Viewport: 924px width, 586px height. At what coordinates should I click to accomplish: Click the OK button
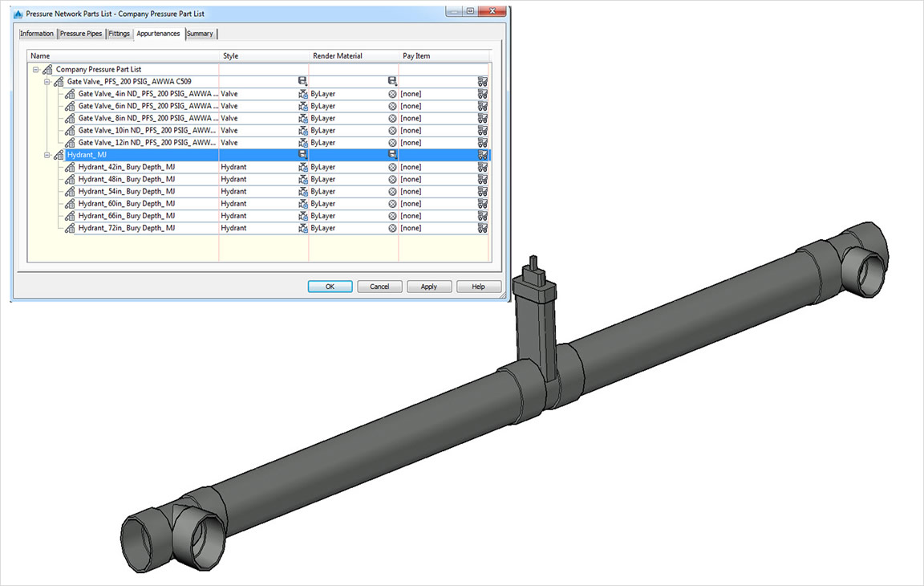coord(330,287)
